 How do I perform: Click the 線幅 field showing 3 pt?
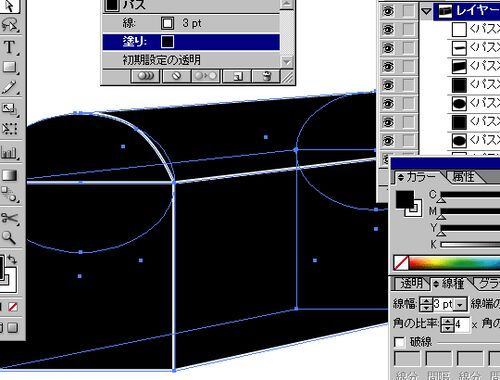(x=443, y=304)
